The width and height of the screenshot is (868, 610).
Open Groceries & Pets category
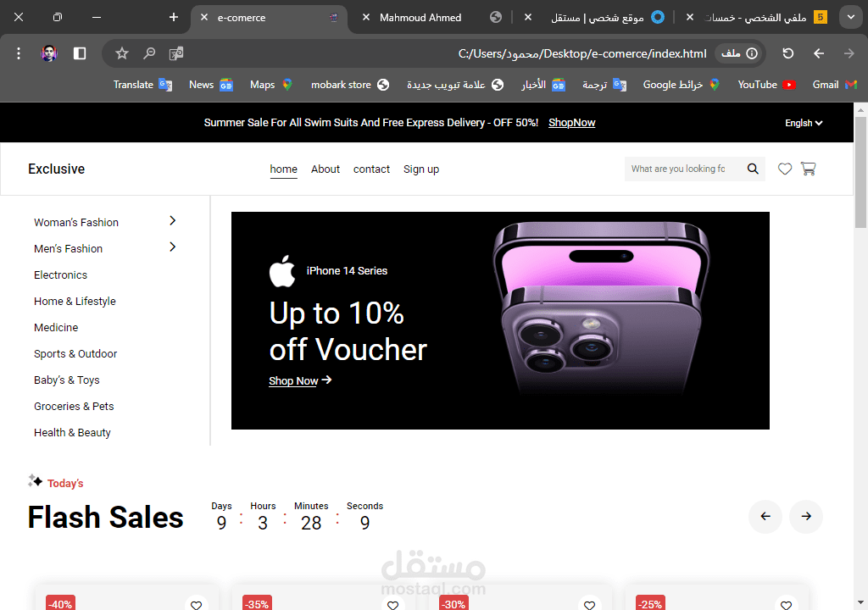pyautogui.click(x=74, y=407)
